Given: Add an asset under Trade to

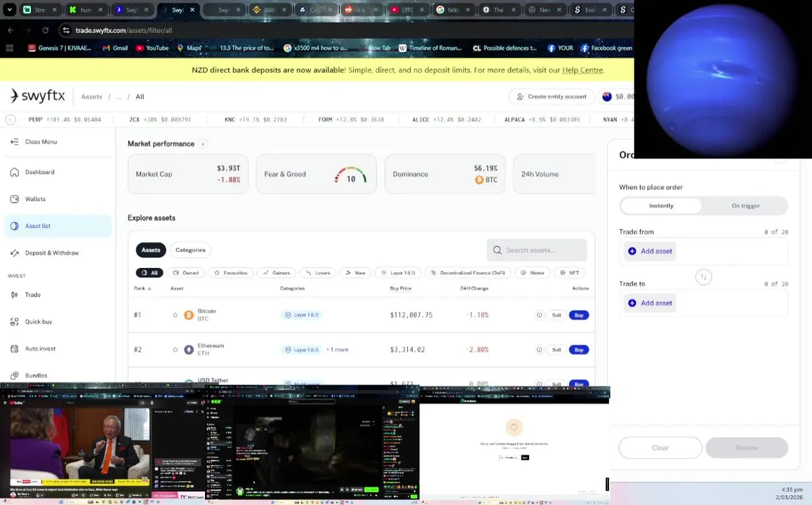Looking at the screenshot, I should [x=650, y=303].
